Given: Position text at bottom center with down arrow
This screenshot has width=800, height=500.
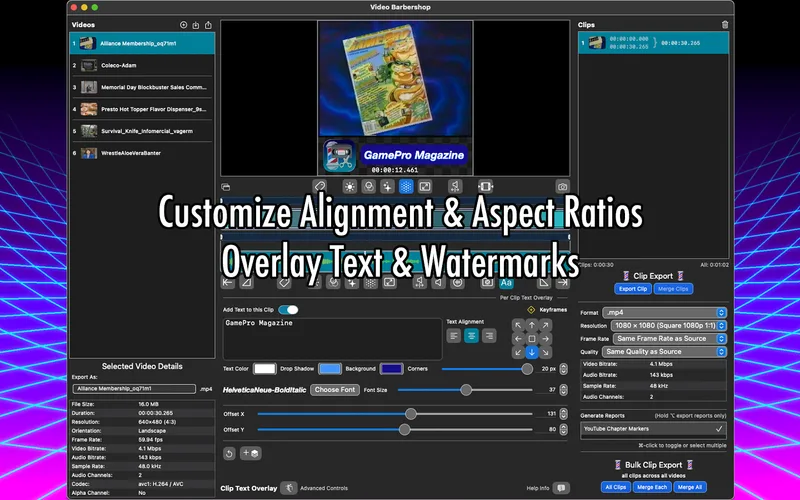Looking at the screenshot, I should 532,352.
